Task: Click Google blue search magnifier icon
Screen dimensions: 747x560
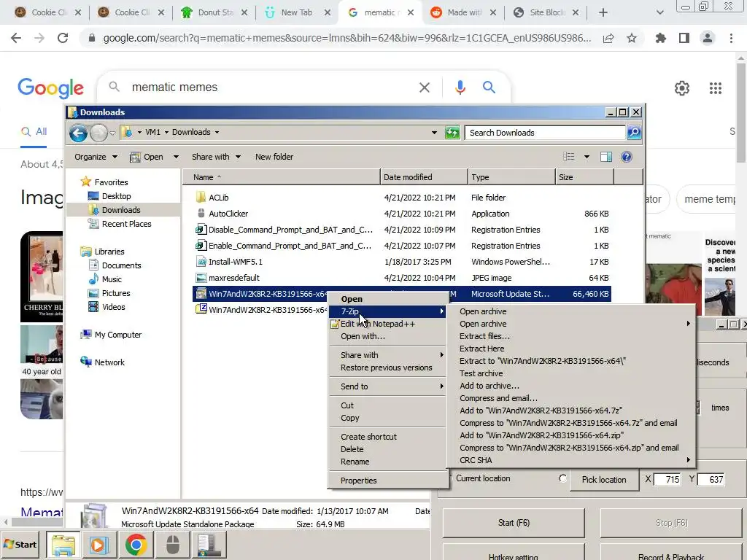Action: [x=489, y=87]
